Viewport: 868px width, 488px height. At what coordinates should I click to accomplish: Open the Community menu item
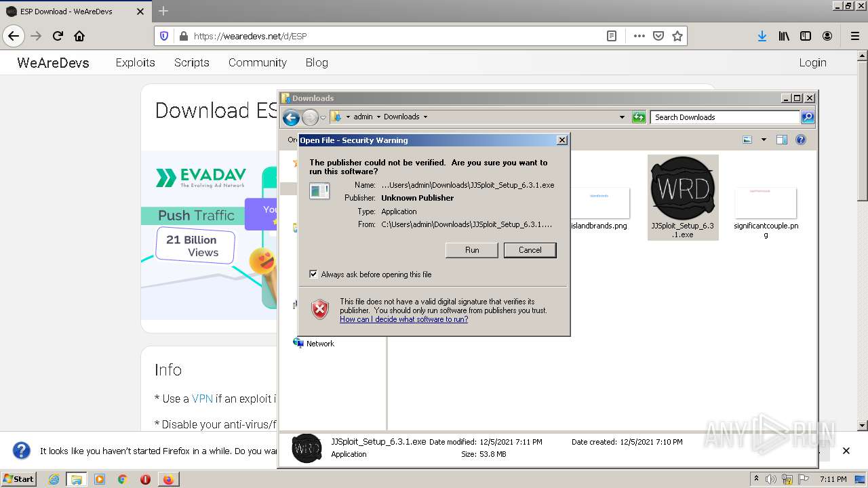point(257,62)
